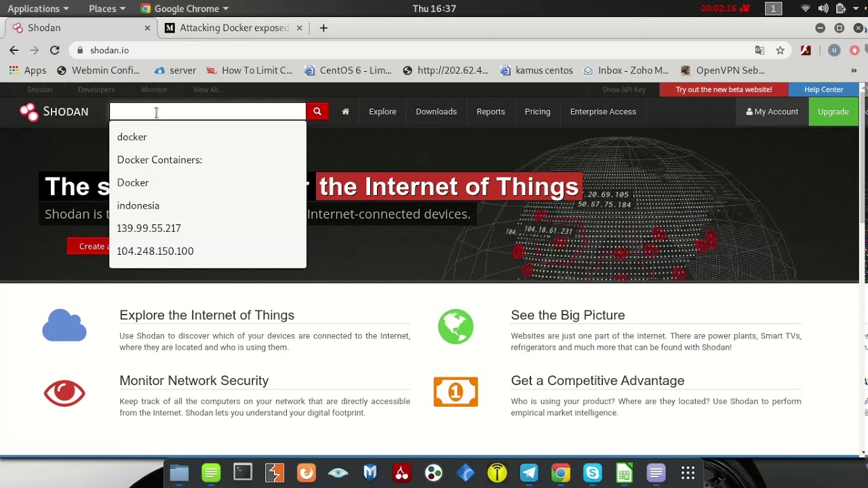This screenshot has height=488, width=868.
Task: Switch to Attacking Docker exposed tab
Action: click(234, 28)
